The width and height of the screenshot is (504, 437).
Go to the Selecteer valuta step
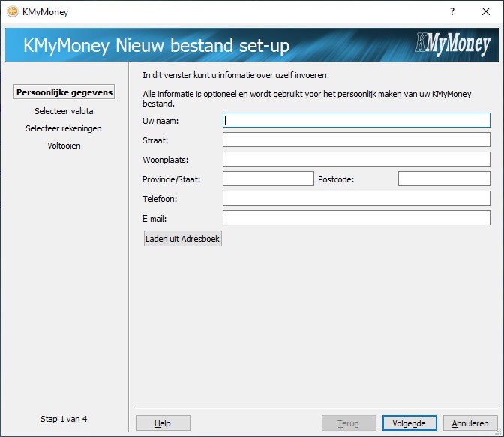[x=64, y=111]
